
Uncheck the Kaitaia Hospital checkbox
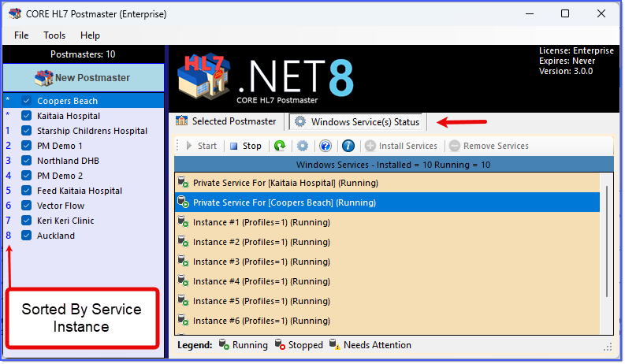[26, 116]
